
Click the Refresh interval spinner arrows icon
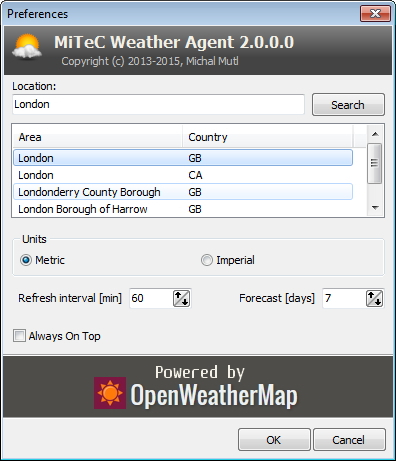pos(181,298)
